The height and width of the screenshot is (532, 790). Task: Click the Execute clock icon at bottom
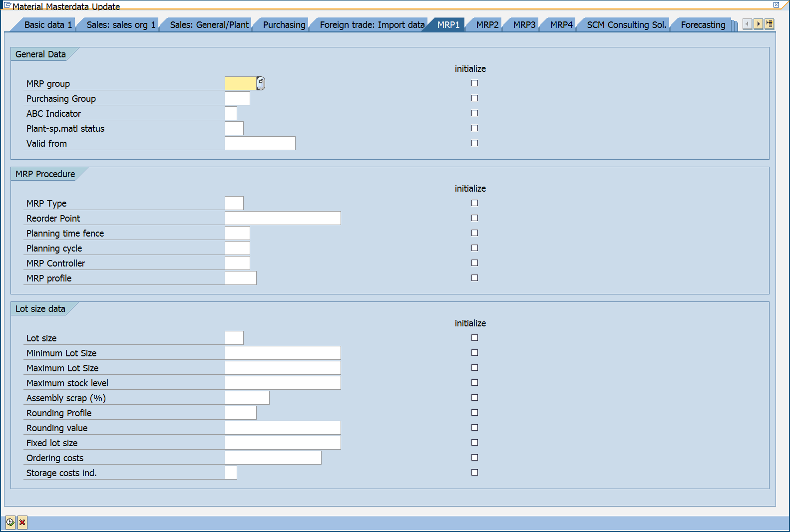pos(10,523)
